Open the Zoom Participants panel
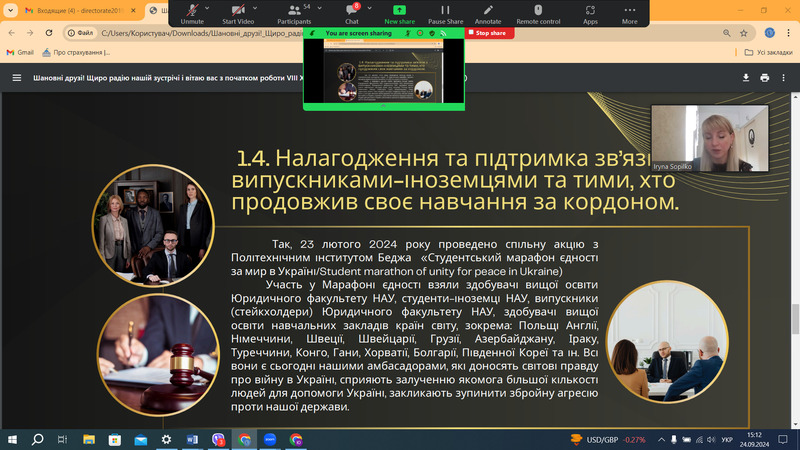The height and width of the screenshot is (450, 800). [294, 12]
